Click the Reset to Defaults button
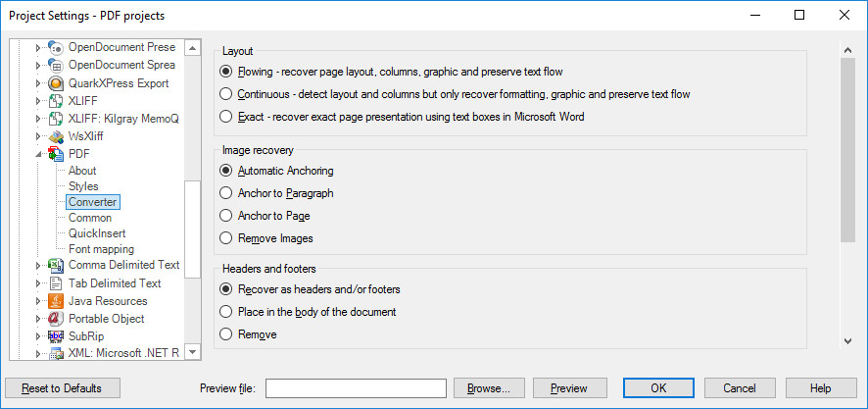This screenshot has height=409, width=868. point(62,388)
